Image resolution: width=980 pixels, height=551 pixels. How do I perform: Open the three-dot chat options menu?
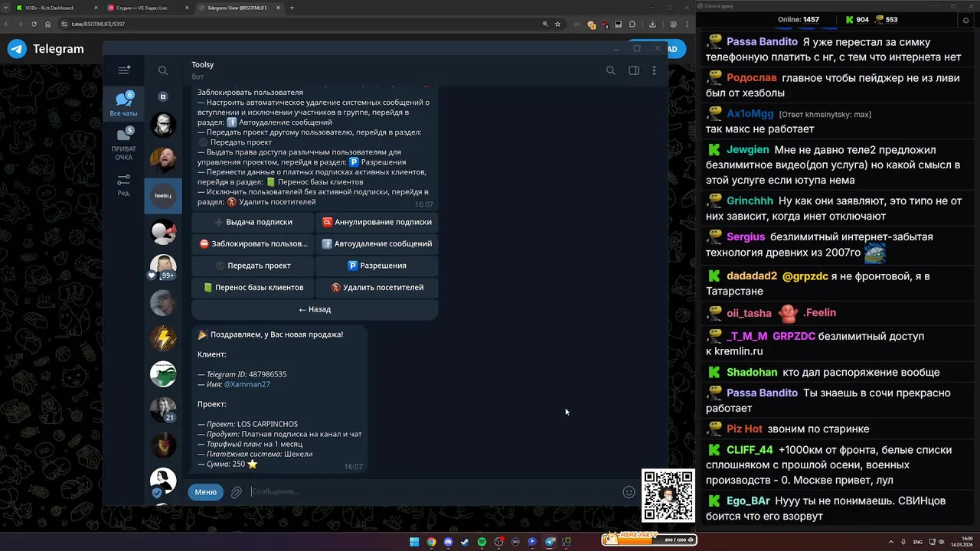pos(654,70)
